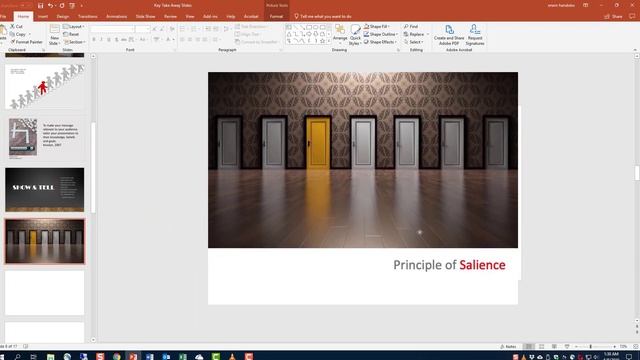640x360 pixels.
Task: Collapse the ribbon with the arrow button
Action: coord(635,49)
